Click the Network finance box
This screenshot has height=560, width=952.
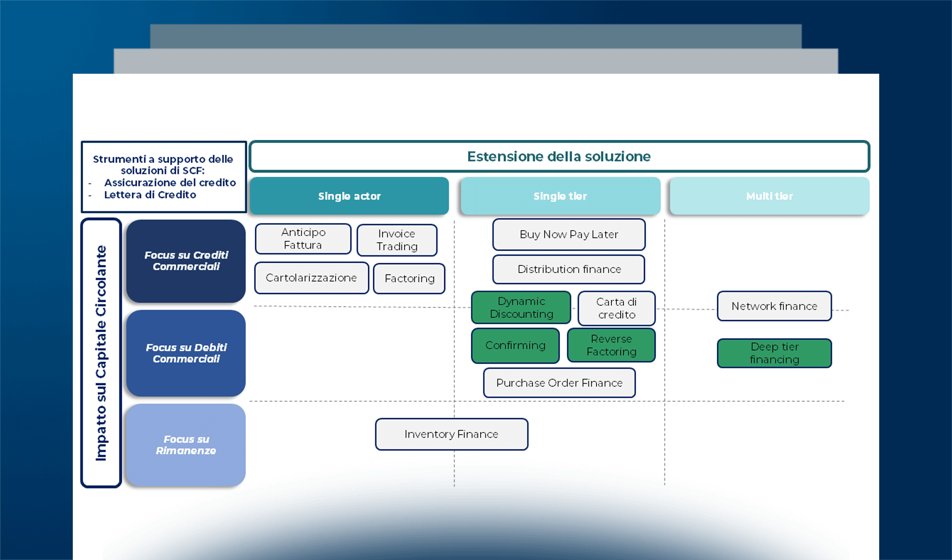pos(774,306)
